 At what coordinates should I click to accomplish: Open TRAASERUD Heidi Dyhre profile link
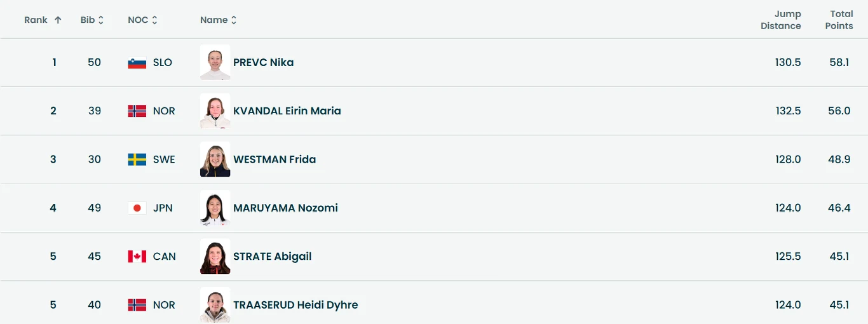point(295,305)
